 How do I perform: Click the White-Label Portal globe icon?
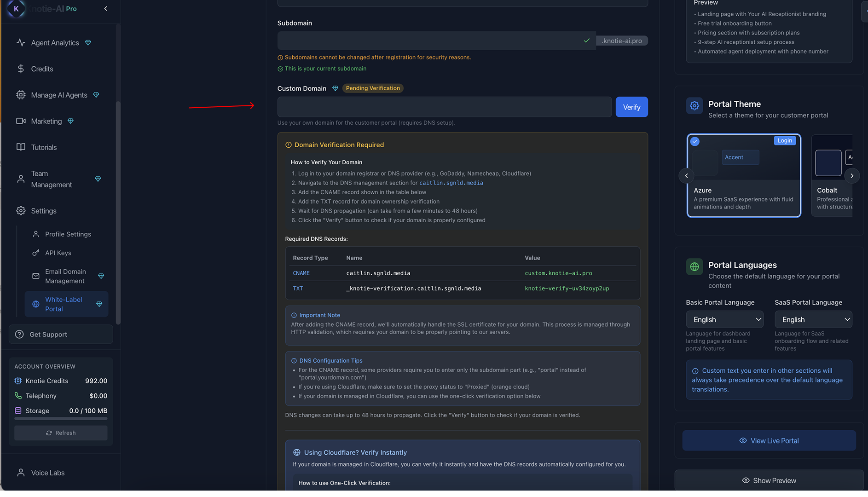click(x=36, y=305)
